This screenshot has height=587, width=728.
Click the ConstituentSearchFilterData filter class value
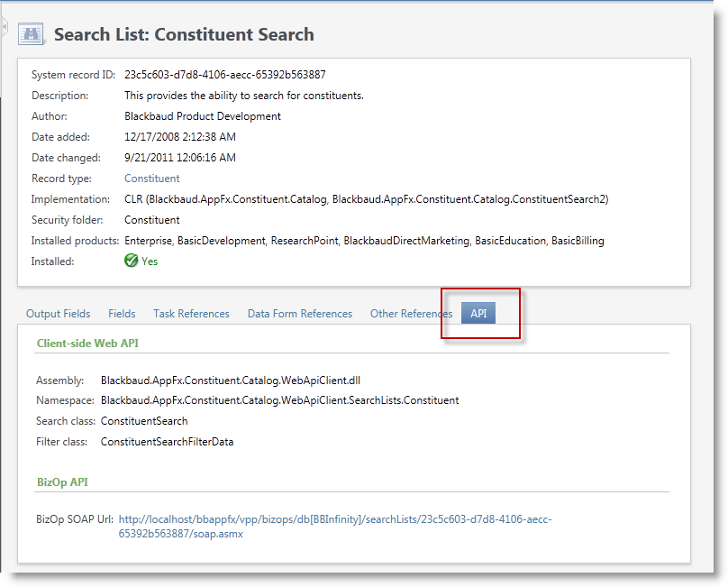(167, 442)
